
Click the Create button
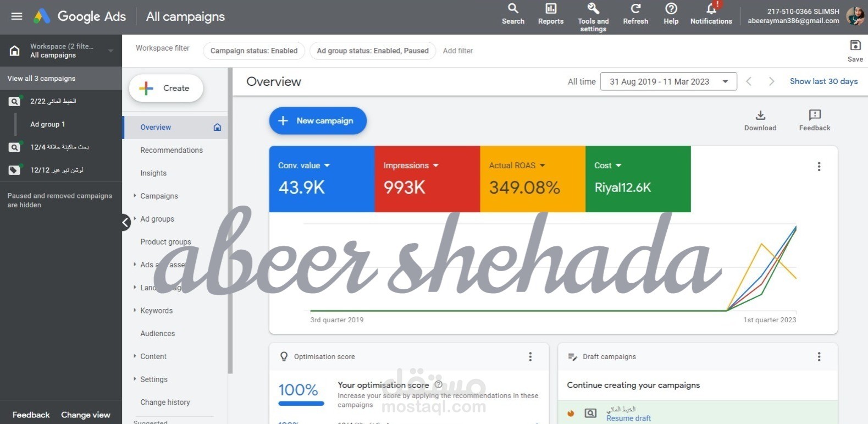tap(166, 88)
